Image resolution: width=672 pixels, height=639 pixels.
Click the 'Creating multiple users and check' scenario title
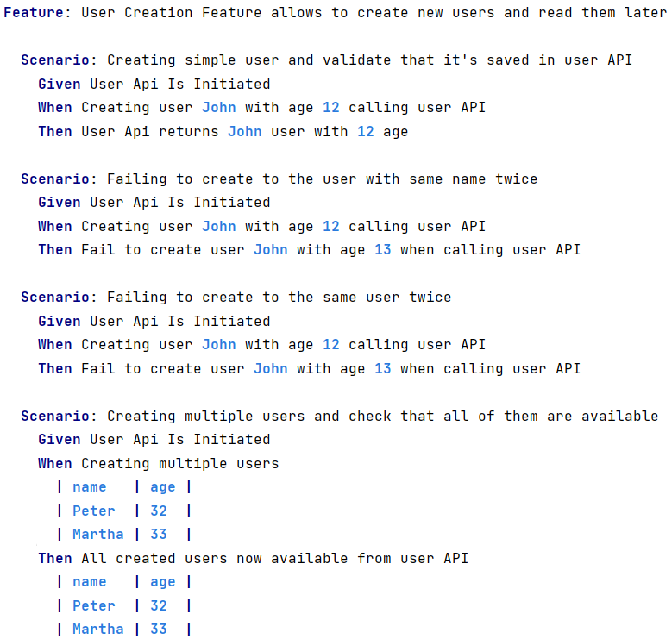(383, 417)
